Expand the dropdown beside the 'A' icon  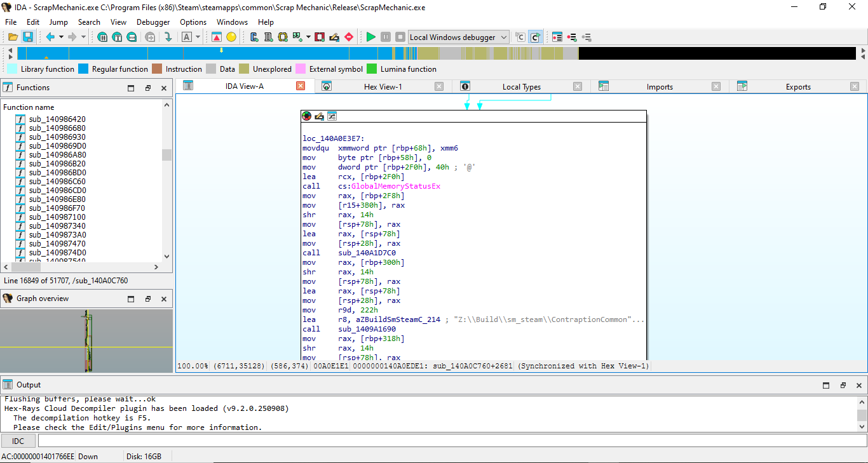point(198,37)
